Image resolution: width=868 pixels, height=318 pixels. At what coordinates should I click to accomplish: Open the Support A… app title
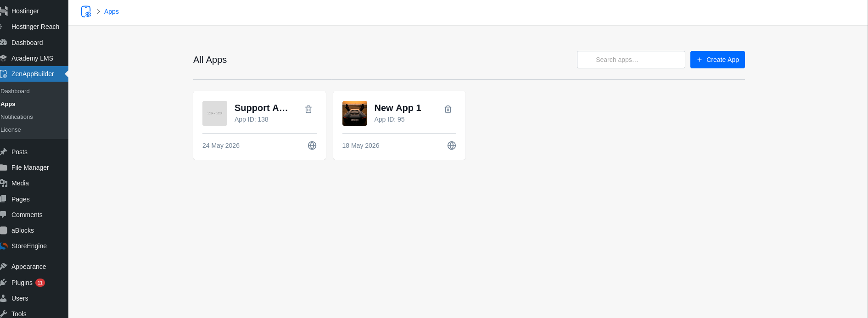click(261, 108)
